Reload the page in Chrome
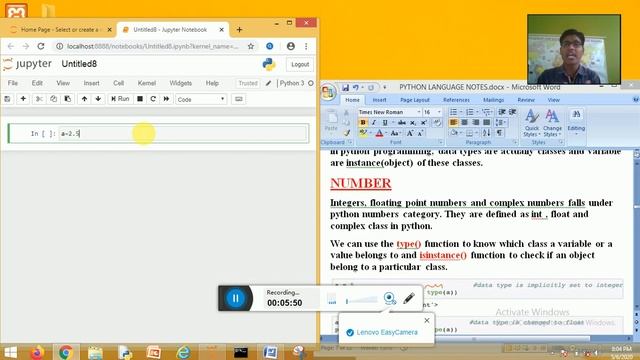The image size is (640, 360). pyautogui.click(x=41, y=46)
